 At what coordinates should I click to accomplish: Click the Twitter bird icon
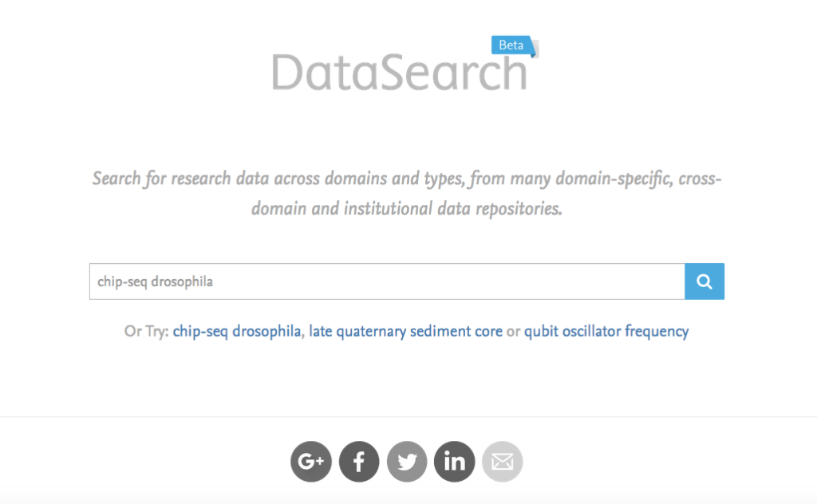[x=407, y=461]
